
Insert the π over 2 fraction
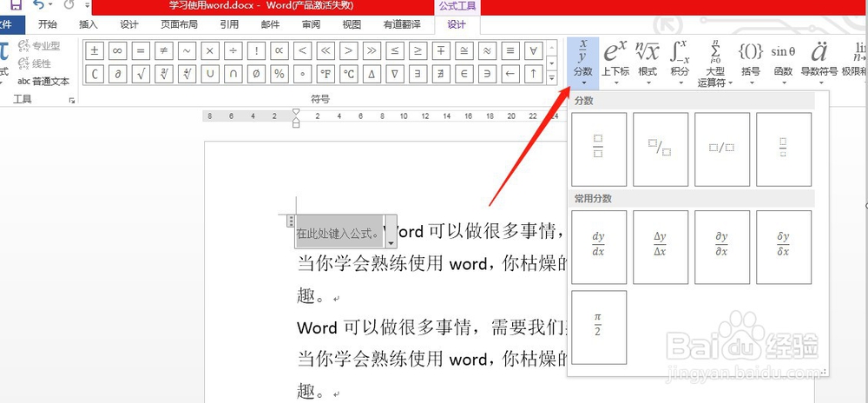tap(599, 327)
